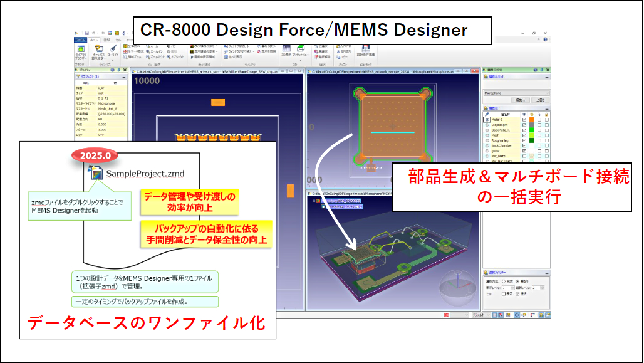Viewport: 644px width, 363px height.
Task: Collapse the 層表示 layer list section
Action: [x=547, y=108]
